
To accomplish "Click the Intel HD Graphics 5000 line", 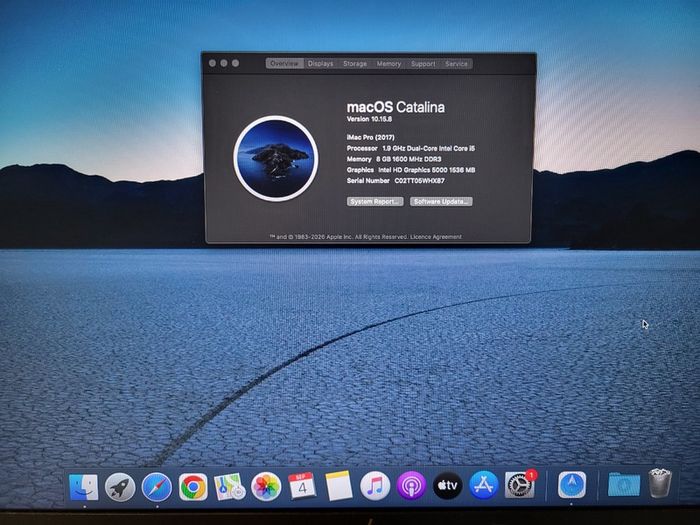I will [x=411, y=170].
